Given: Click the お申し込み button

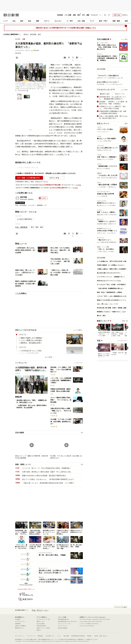Looking at the screenshot, I should [117, 15].
